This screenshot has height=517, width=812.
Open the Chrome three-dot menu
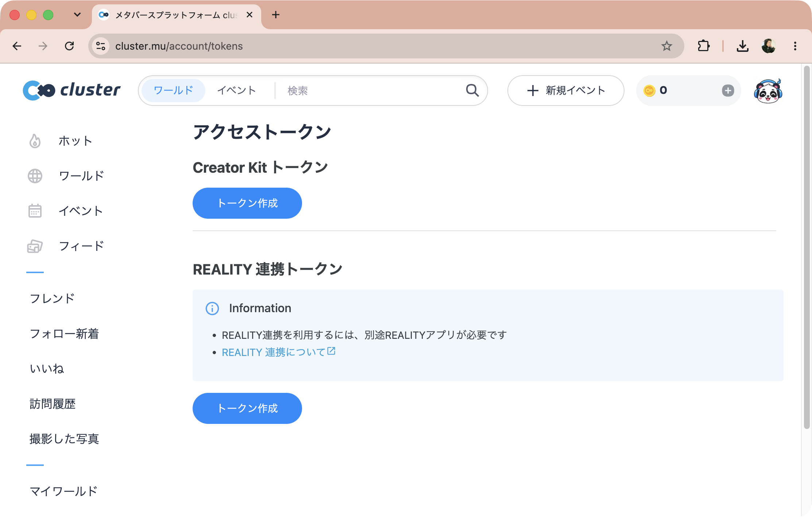coord(795,46)
